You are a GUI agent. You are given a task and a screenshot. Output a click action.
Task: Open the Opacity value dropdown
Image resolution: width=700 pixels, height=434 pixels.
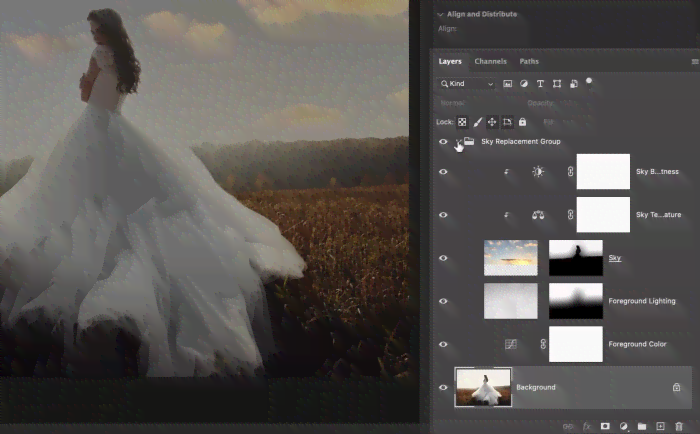[x=569, y=103]
